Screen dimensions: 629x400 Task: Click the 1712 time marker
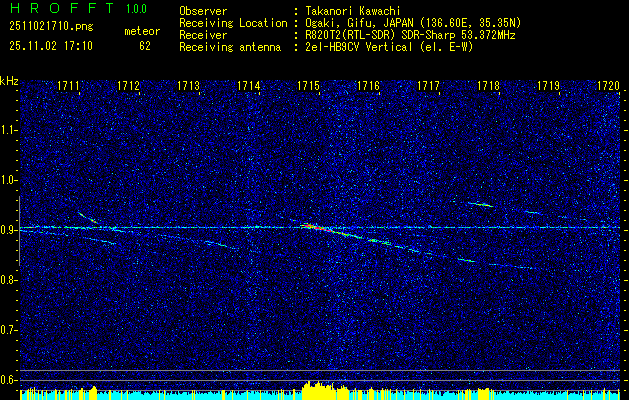[129, 85]
